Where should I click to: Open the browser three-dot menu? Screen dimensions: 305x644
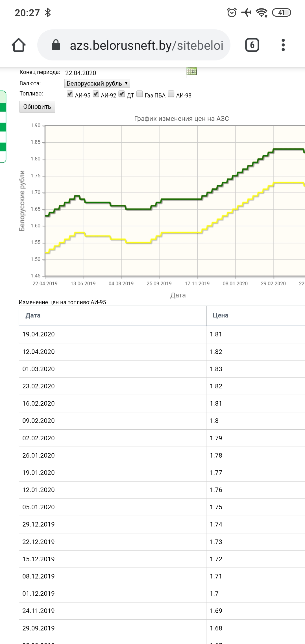(x=283, y=45)
